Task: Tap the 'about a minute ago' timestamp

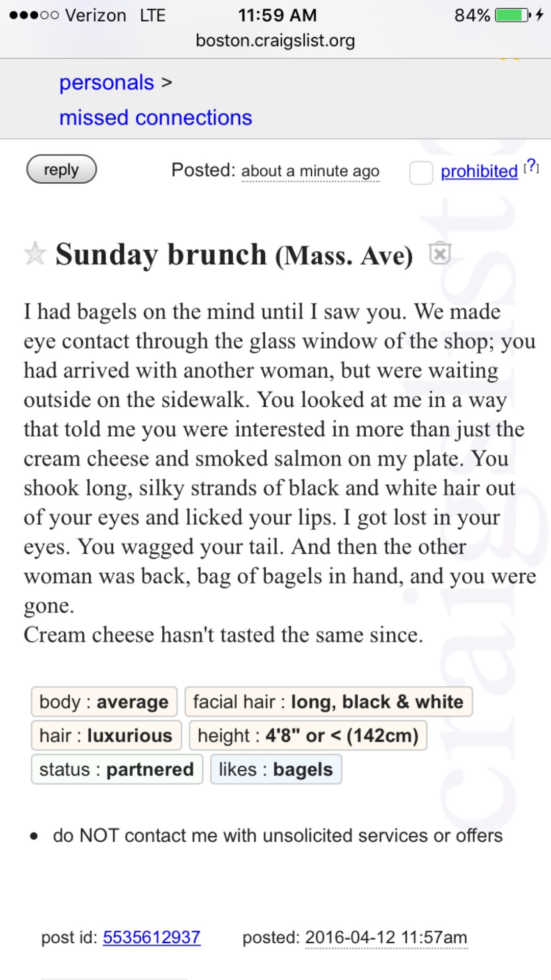Action: pyautogui.click(x=310, y=171)
